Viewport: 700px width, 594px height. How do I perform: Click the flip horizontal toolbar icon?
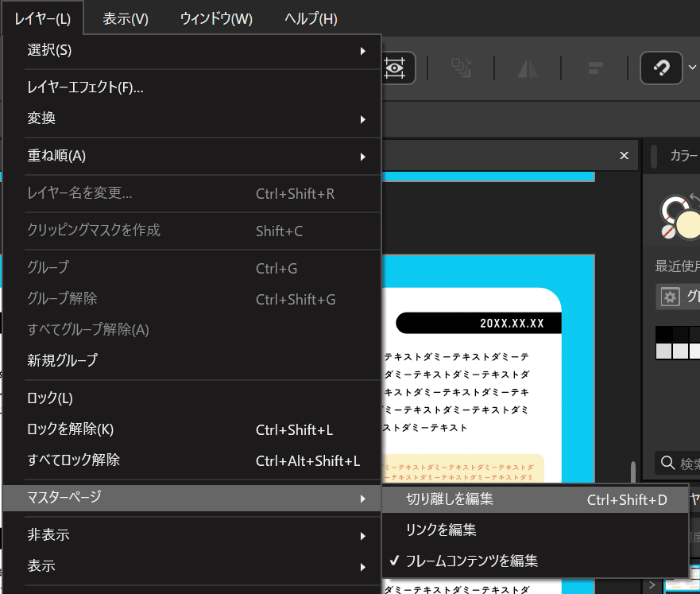[x=528, y=68]
